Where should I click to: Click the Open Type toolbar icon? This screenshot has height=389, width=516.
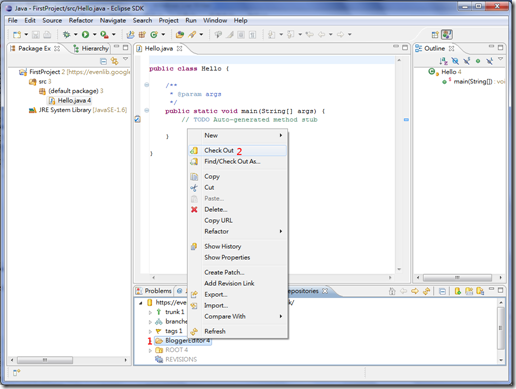(x=180, y=34)
